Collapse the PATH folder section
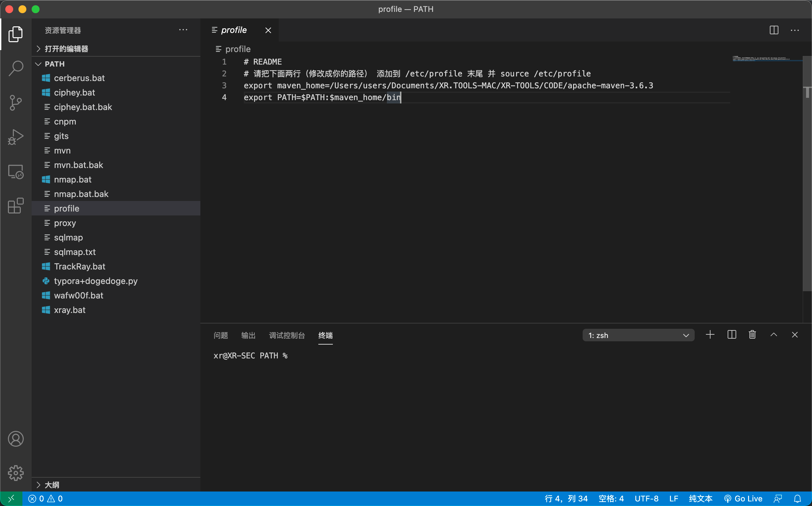 [x=116, y=64]
